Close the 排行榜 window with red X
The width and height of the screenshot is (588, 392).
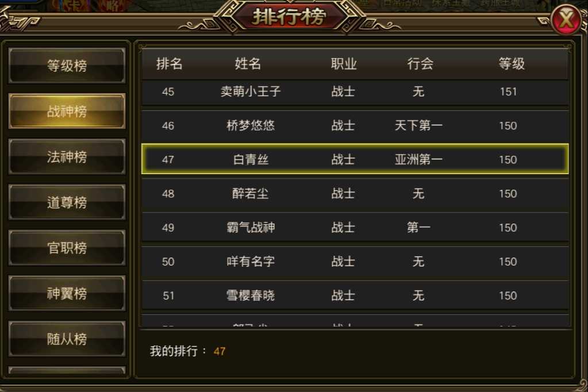point(566,19)
